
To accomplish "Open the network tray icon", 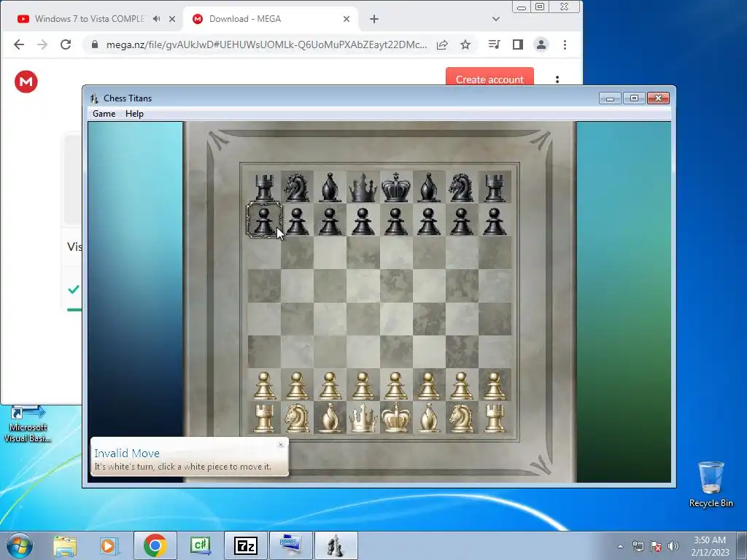I will point(638,546).
